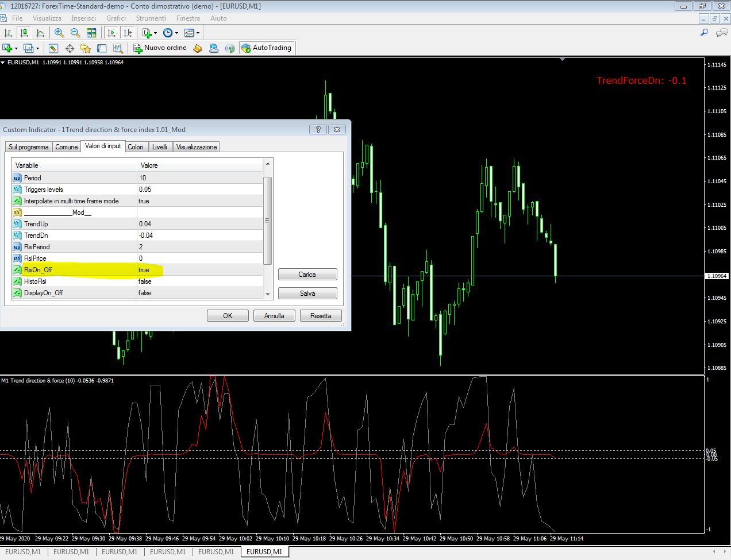Click the Resetta button

321,316
